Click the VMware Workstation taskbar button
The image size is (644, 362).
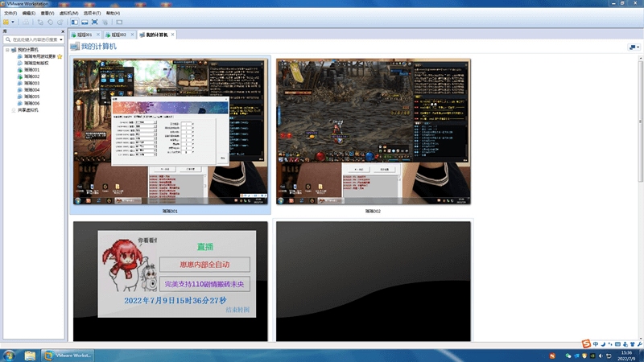[x=68, y=356]
